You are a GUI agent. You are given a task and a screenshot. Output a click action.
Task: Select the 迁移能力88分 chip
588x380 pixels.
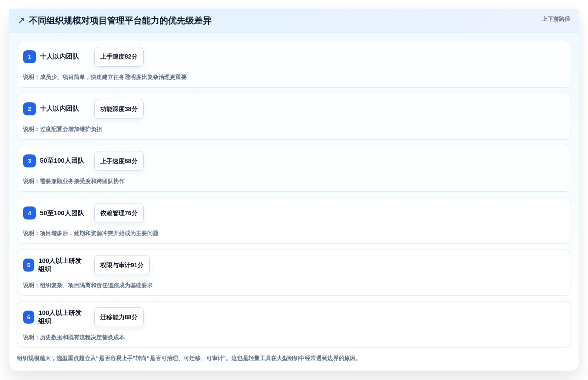coord(119,317)
